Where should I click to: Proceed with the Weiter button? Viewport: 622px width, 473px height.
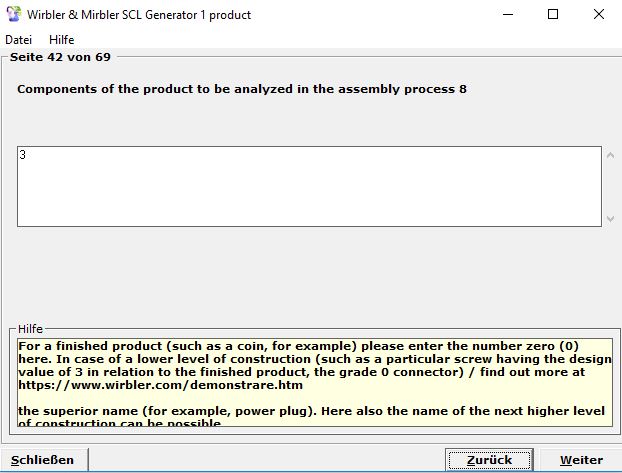pos(581,460)
